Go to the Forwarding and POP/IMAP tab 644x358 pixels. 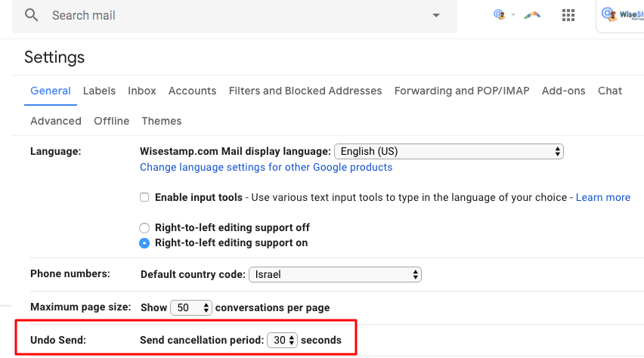[x=462, y=91]
